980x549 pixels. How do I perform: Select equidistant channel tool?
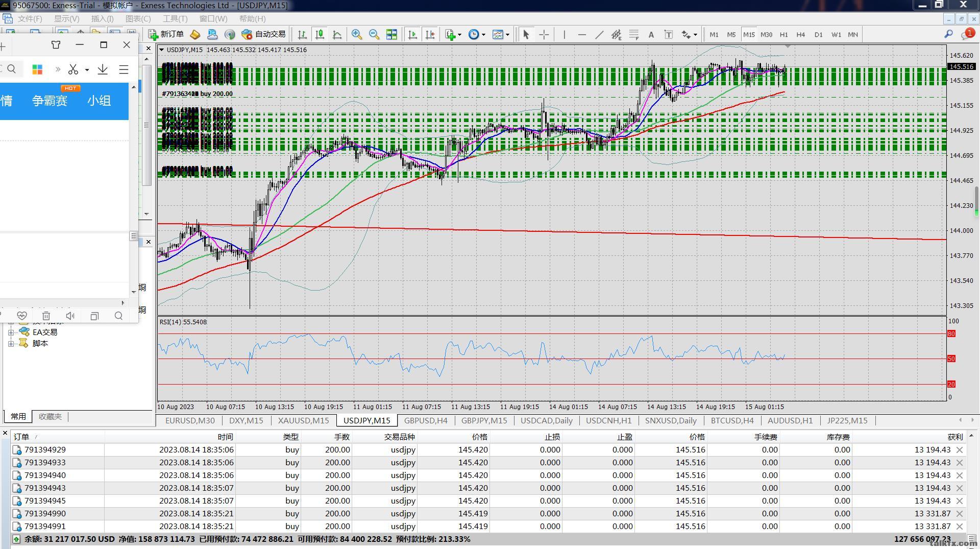point(617,34)
